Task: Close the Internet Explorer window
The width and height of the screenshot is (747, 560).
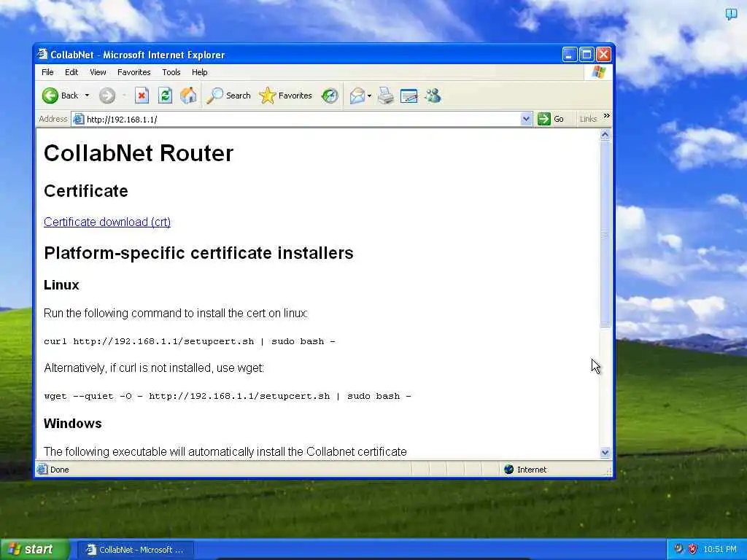Action: pos(603,55)
